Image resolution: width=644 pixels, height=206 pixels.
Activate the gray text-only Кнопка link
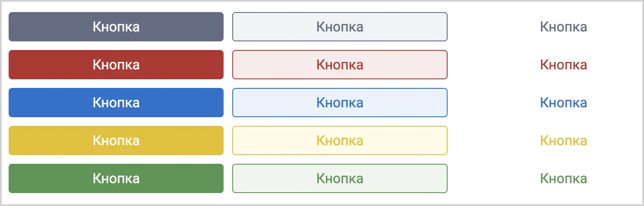pyautogui.click(x=564, y=27)
